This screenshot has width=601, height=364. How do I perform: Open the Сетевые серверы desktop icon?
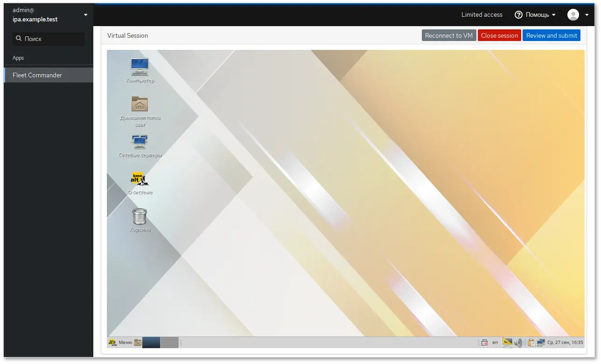coord(140,142)
